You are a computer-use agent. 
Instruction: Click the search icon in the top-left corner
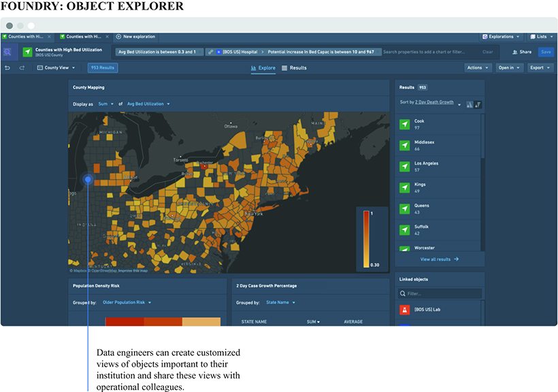pos(7,52)
